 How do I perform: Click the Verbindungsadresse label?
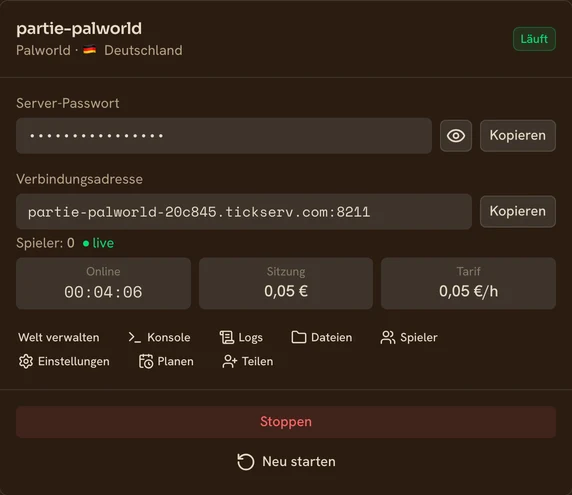pyautogui.click(x=79, y=179)
